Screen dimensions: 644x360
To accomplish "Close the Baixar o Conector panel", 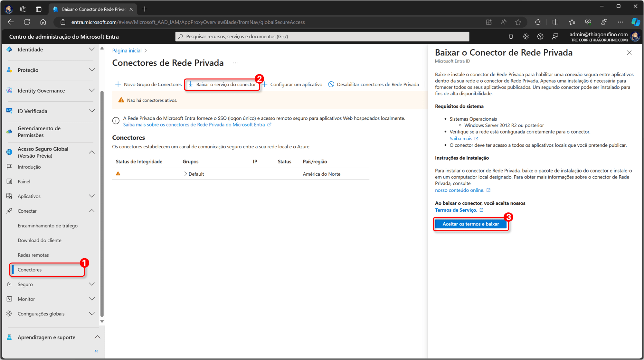I will click(629, 53).
